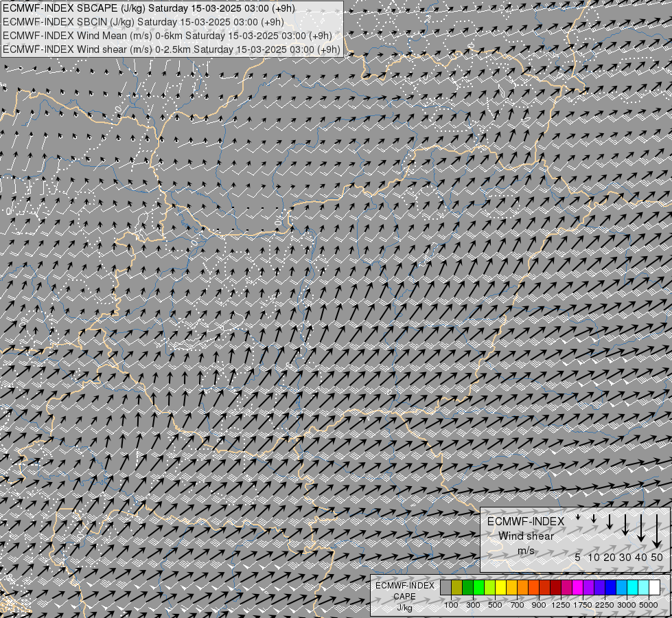Click the '5' label in wind shear legend

(x=578, y=557)
